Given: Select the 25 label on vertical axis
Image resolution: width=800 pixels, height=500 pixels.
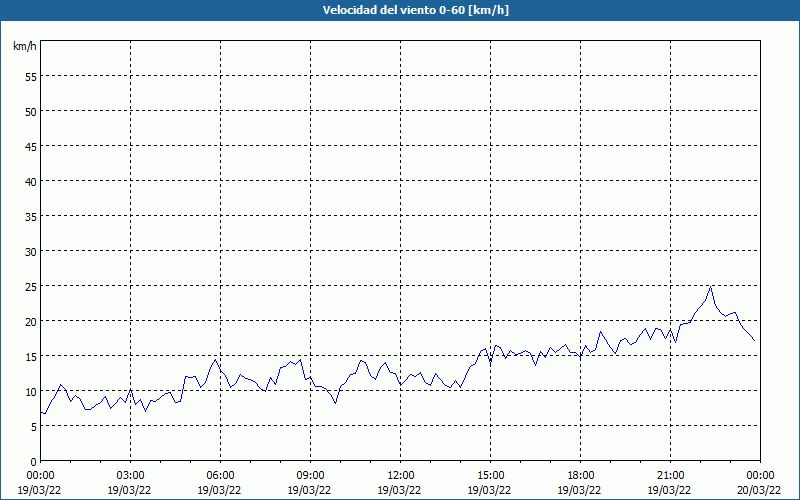Looking at the screenshot, I should [31, 286].
